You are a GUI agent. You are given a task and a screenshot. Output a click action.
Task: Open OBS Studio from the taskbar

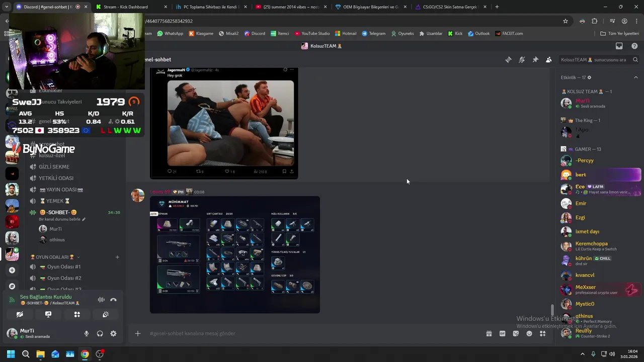point(100,354)
